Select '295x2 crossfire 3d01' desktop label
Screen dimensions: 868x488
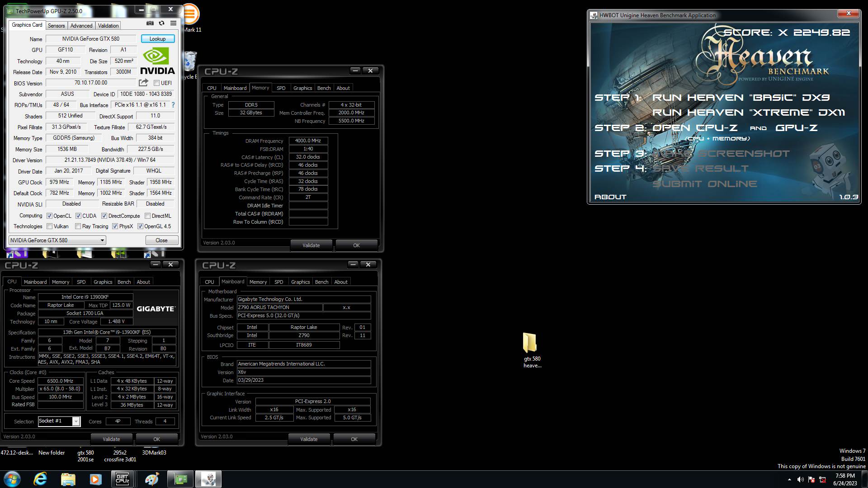[x=120, y=456]
